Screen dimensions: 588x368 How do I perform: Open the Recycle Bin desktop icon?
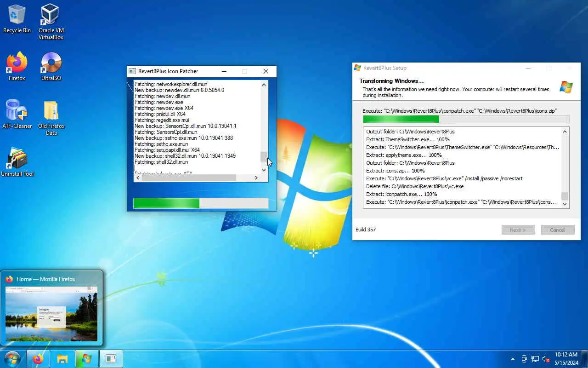click(17, 18)
